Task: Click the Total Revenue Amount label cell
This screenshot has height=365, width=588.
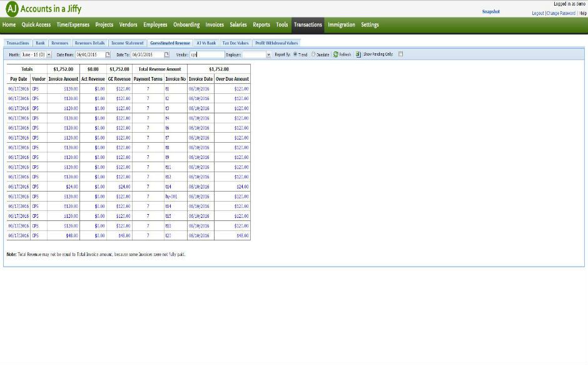Action: point(160,69)
